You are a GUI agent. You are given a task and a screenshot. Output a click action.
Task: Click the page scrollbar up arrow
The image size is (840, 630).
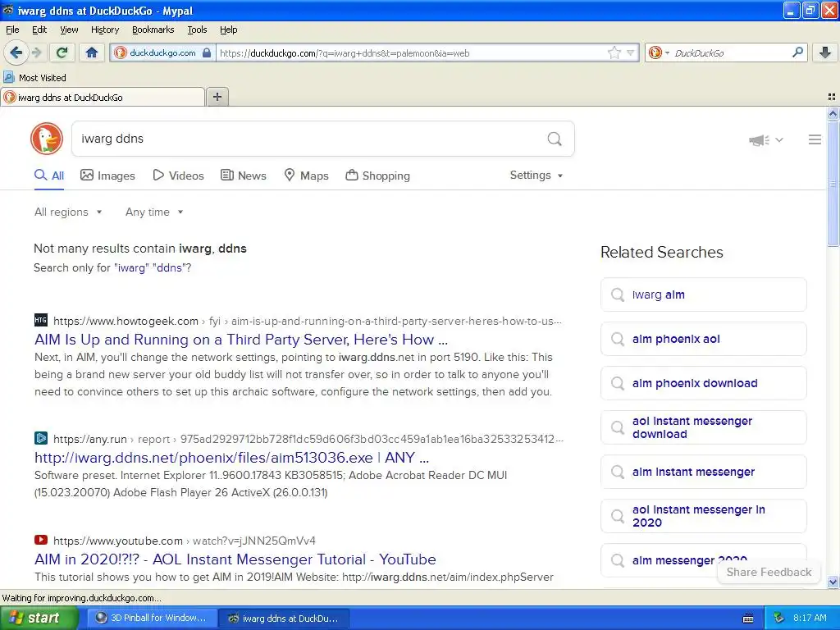pos(833,113)
